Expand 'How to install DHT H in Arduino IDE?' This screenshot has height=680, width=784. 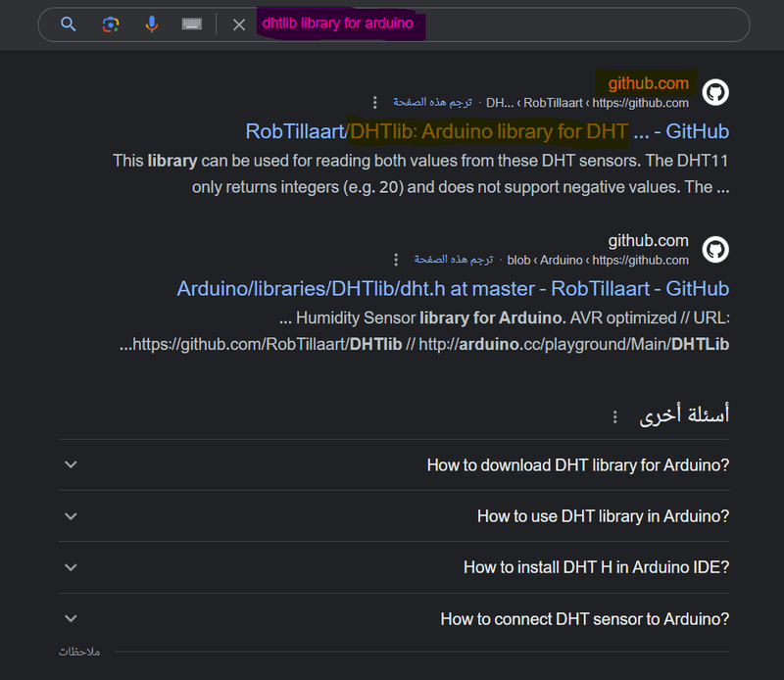pyautogui.click(x=394, y=567)
